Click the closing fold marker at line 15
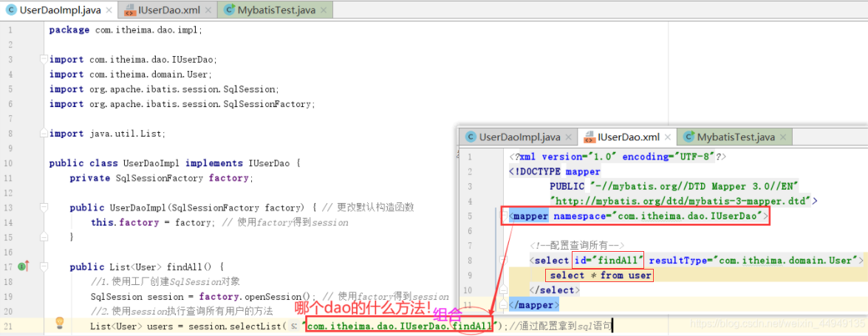This screenshot has width=868, height=336. point(44,238)
